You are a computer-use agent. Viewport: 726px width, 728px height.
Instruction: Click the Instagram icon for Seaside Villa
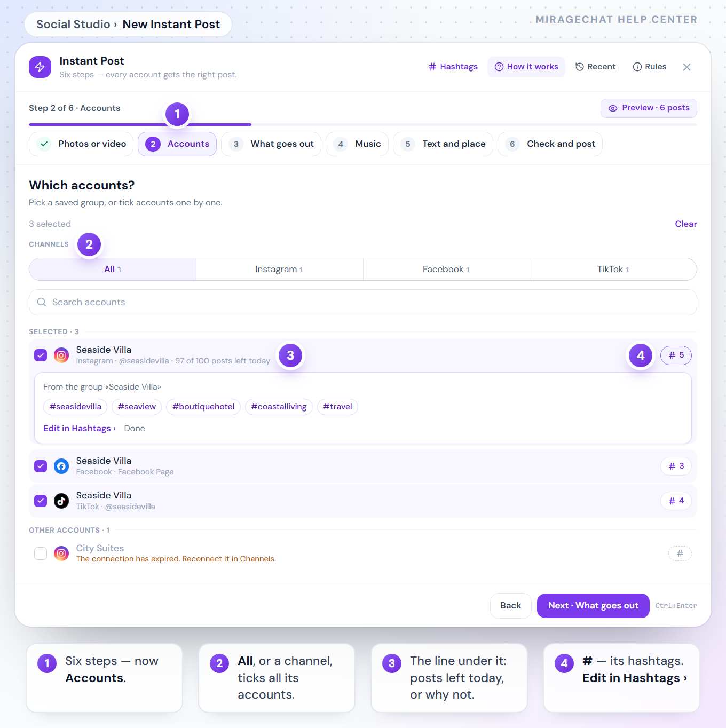click(61, 355)
